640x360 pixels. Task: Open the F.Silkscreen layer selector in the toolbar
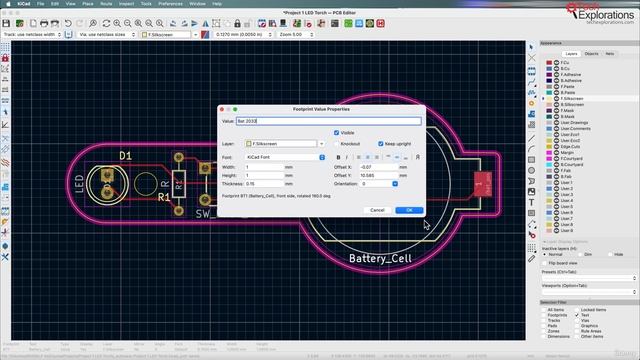point(169,35)
